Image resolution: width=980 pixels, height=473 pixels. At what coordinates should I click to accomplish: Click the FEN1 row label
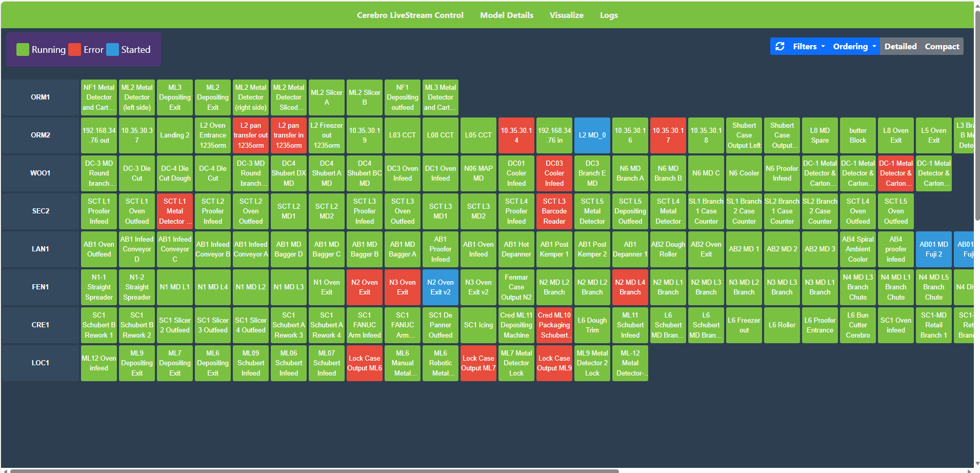(x=41, y=287)
